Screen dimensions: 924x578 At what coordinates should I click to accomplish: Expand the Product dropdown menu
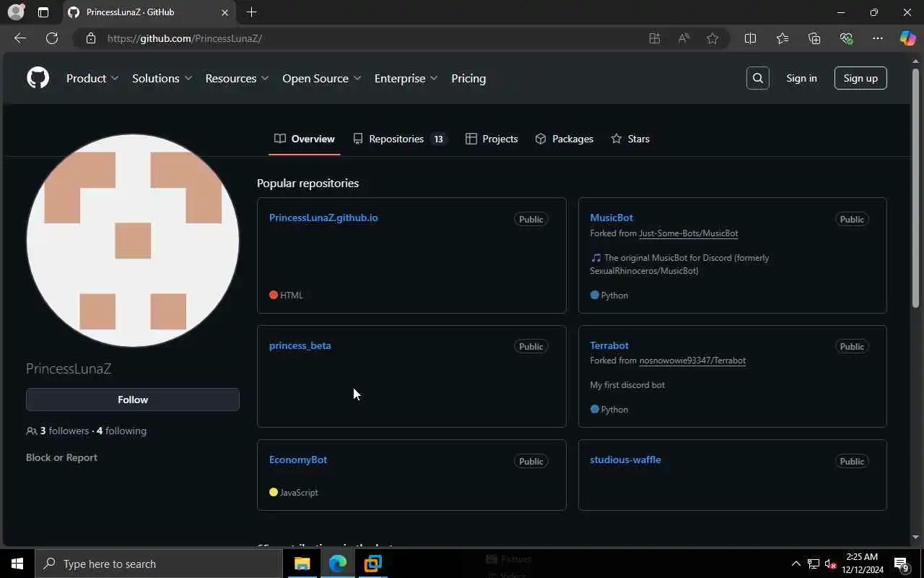(92, 78)
